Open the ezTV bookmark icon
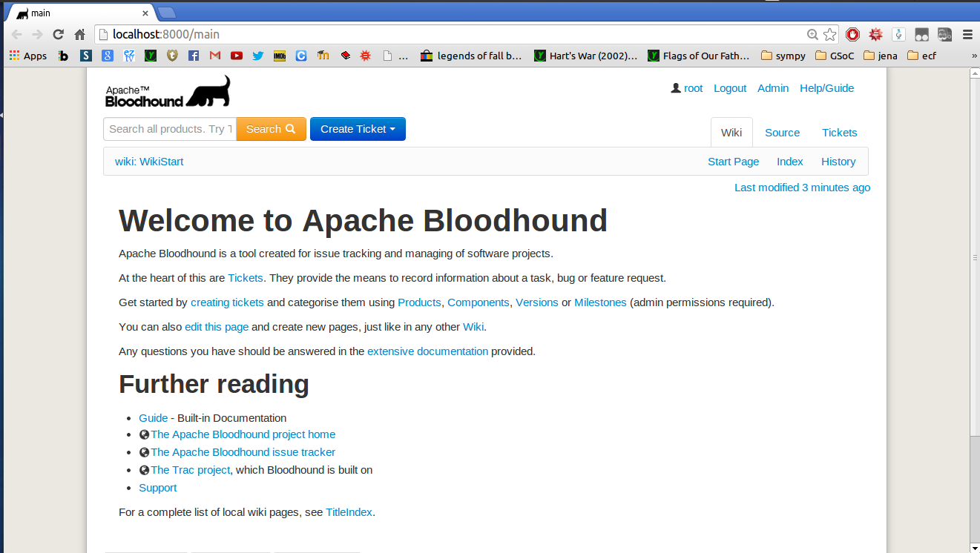 pyautogui.click(x=129, y=56)
